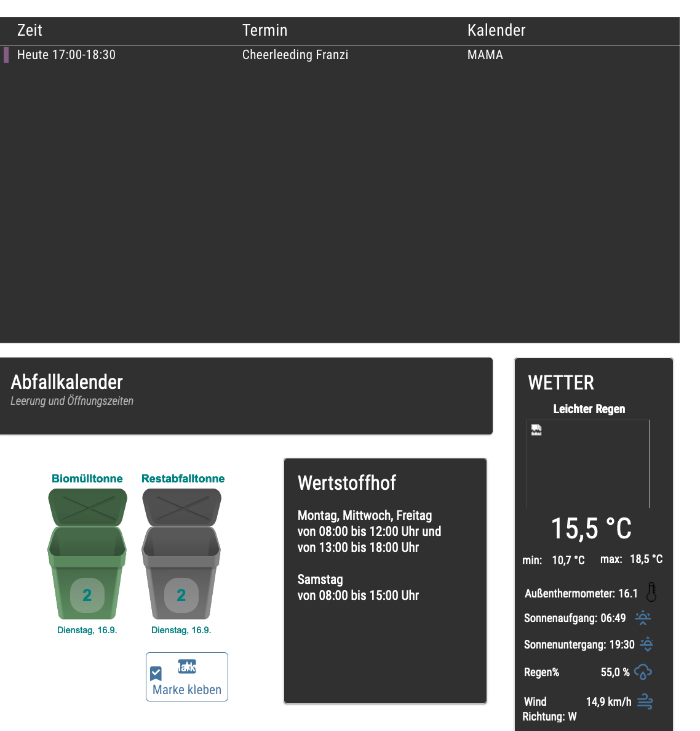Image resolution: width=700 pixels, height=731 pixels.
Task: Click the 15,5 °C current temperature reading
Action: [591, 529]
